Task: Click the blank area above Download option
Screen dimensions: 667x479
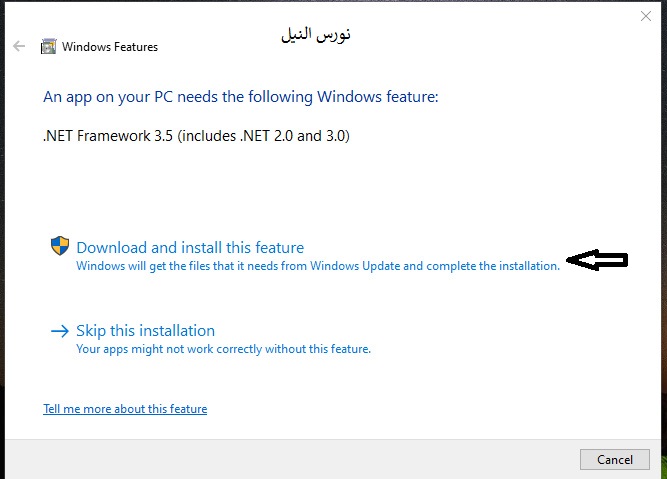Action: pyautogui.click(x=300, y=195)
